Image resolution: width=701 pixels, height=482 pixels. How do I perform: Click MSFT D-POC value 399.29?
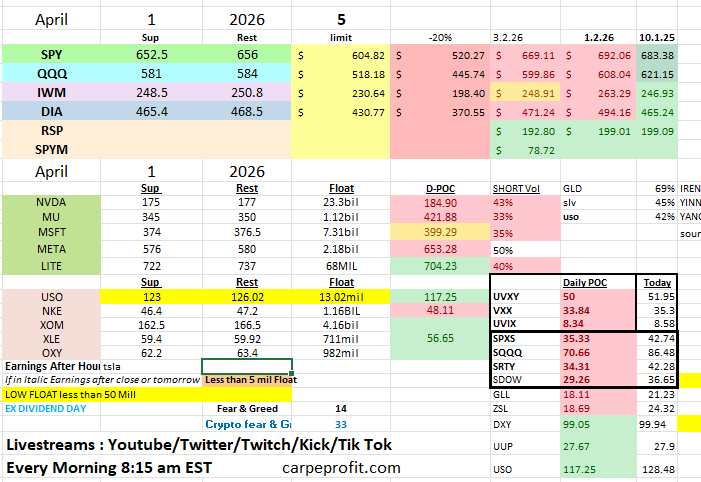(440, 232)
